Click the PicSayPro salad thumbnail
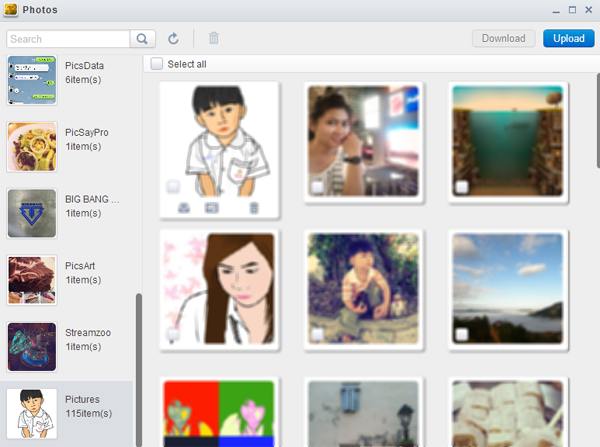600x447 pixels. 32,147
